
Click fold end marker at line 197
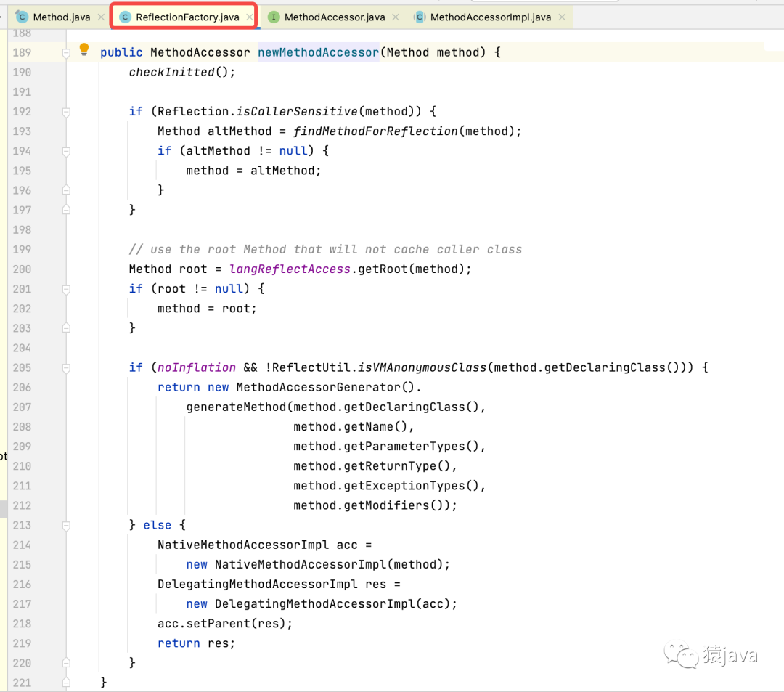click(66, 210)
